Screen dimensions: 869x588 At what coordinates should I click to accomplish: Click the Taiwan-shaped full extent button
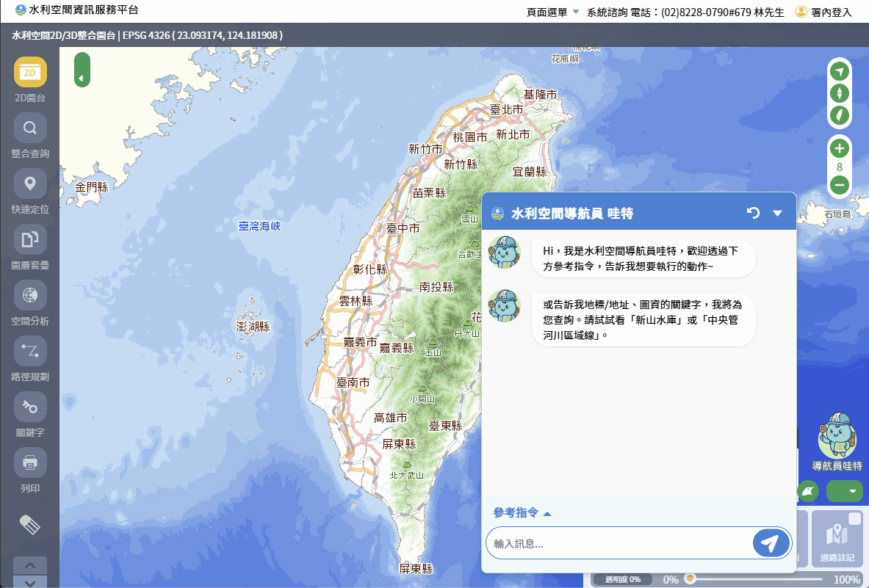pos(839,115)
